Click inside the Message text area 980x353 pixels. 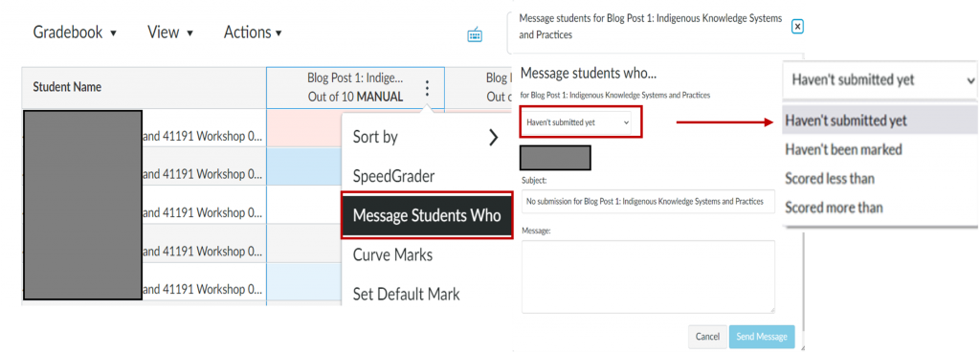648,276
